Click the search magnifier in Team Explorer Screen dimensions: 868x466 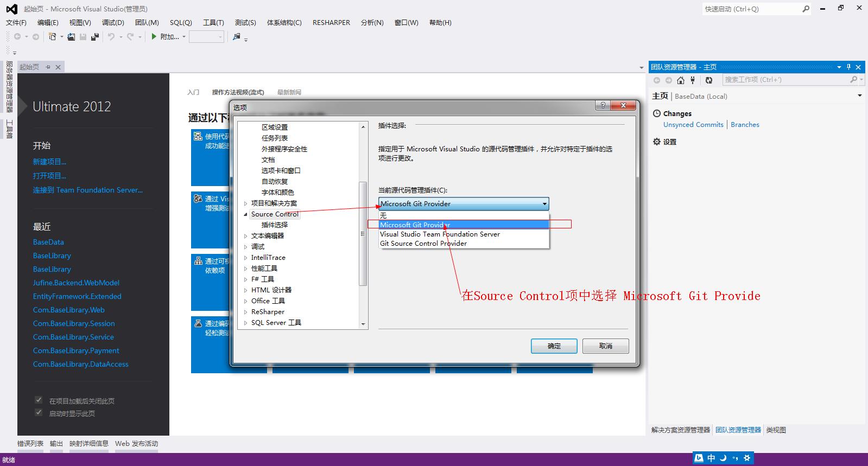[x=853, y=79]
